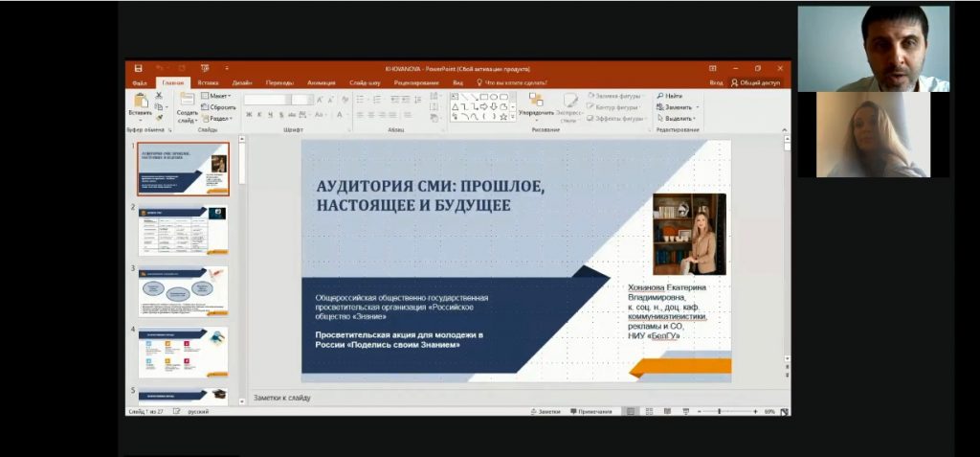Clear all formatting icon

(x=345, y=100)
